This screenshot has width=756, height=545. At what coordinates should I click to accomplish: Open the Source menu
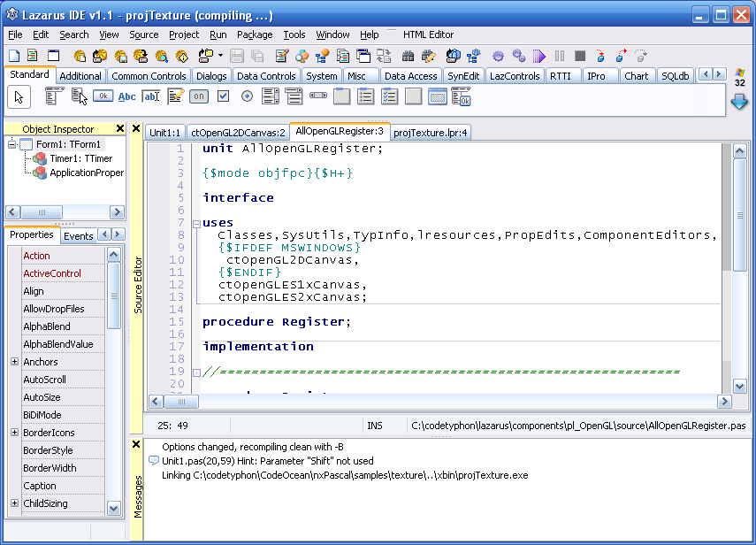pyautogui.click(x=143, y=35)
